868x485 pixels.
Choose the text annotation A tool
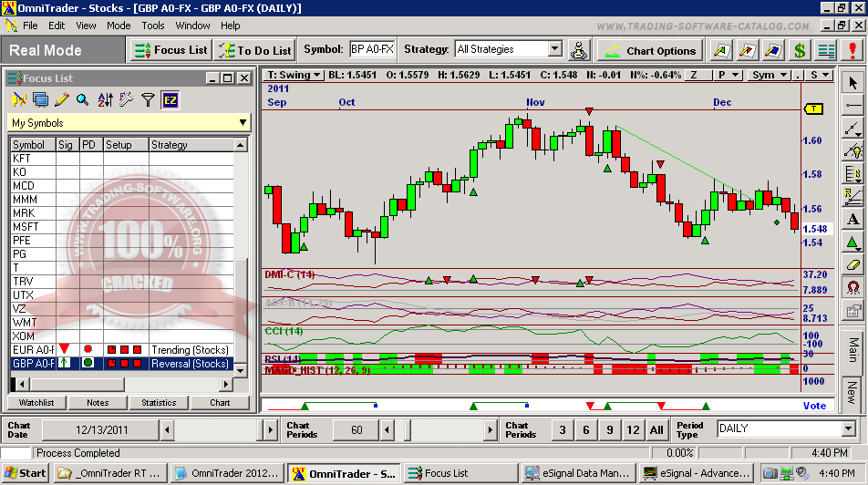tap(852, 220)
